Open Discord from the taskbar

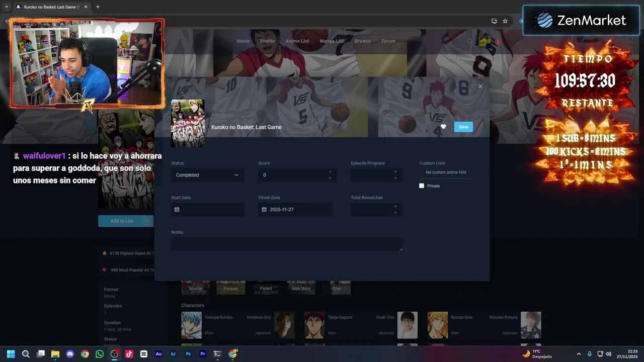[x=70, y=354]
